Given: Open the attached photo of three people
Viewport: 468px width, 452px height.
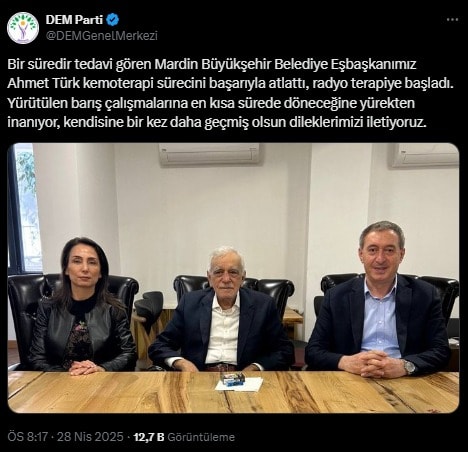Looking at the screenshot, I should [x=233, y=278].
